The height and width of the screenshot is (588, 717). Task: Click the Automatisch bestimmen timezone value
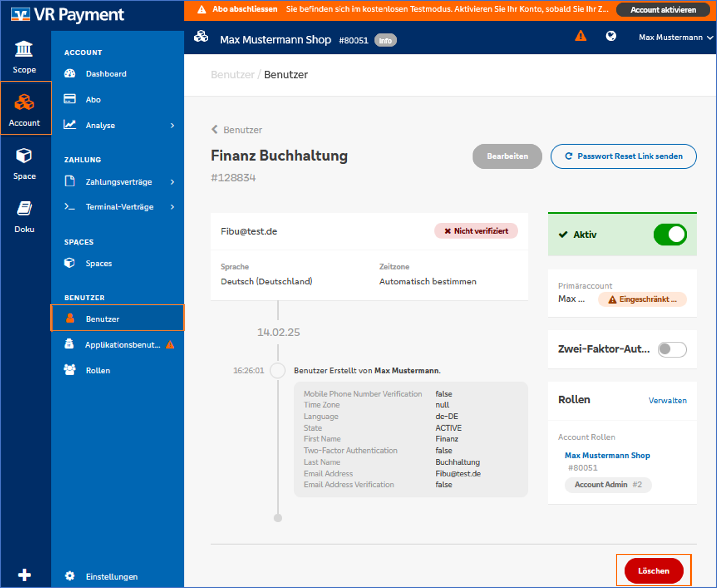coord(428,282)
